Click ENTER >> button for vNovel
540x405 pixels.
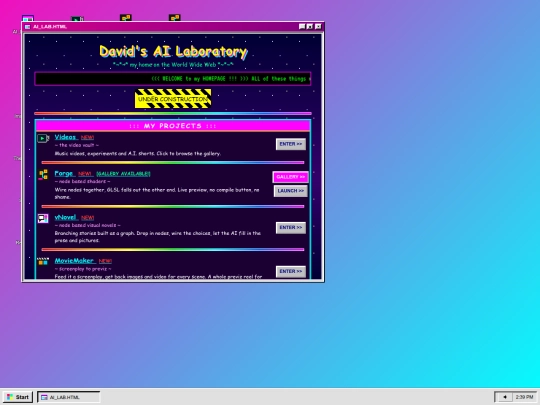[x=291, y=228]
